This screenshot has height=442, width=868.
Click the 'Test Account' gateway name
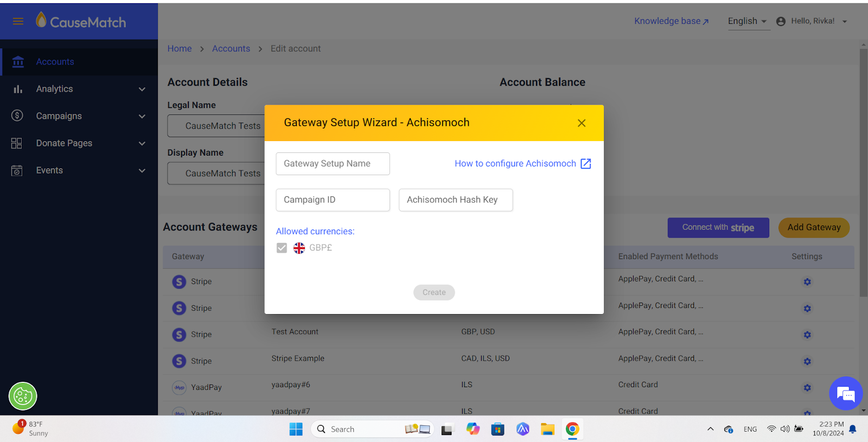pos(295,332)
